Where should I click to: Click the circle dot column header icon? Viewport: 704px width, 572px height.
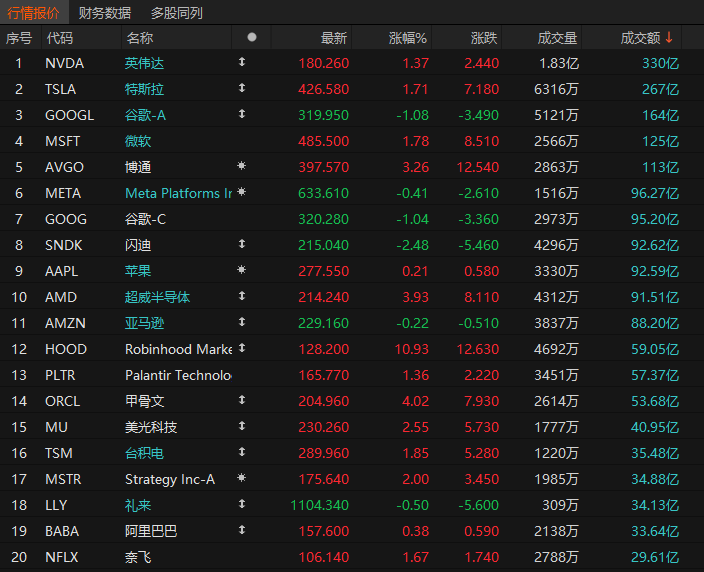click(252, 37)
